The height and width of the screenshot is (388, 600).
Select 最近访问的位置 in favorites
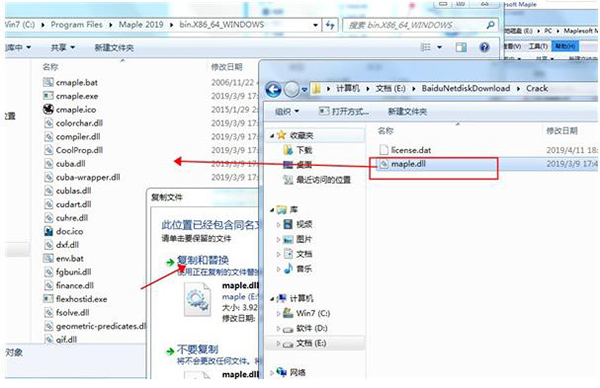coord(323,180)
